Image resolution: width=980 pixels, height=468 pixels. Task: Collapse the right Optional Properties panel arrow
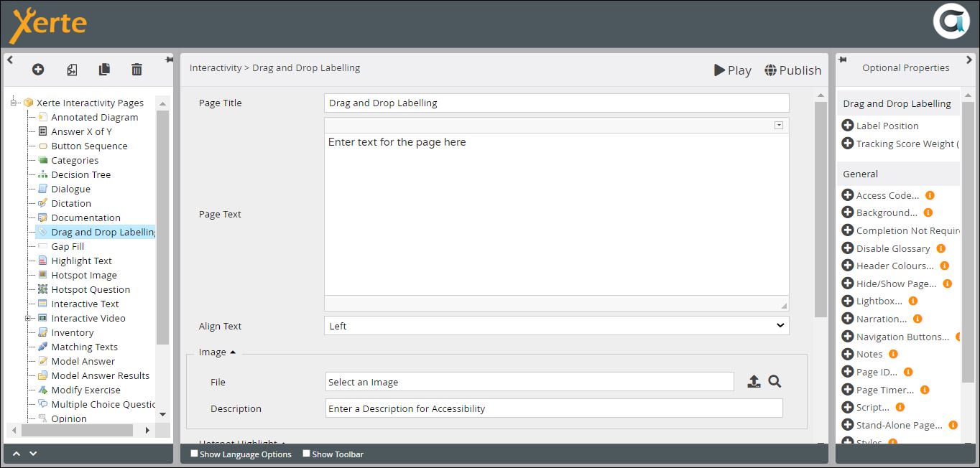click(969, 60)
